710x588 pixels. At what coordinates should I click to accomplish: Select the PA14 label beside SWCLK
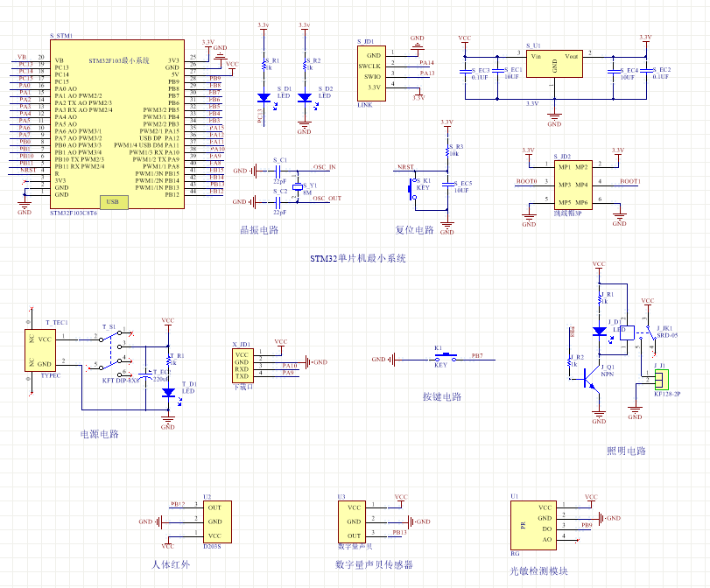(x=426, y=62)
